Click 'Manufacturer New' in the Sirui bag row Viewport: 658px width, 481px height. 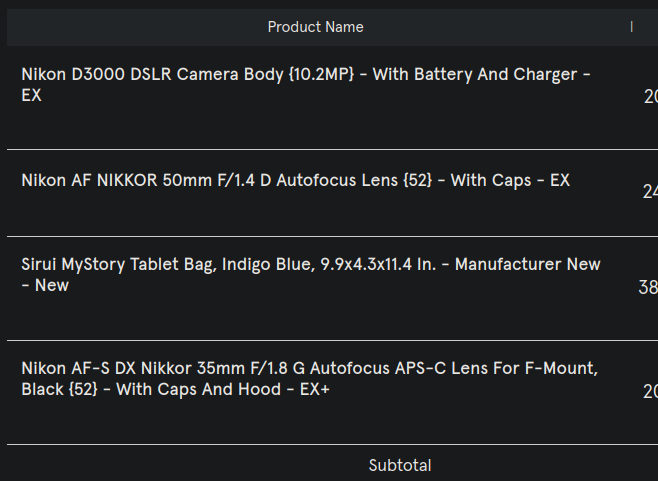[x=528, y=265]
